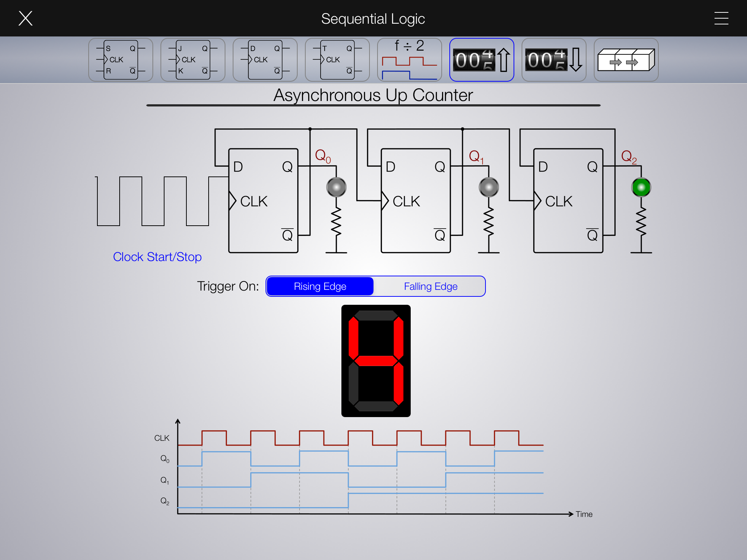Screen dimensions: 747x560
Task: Click the Sequential Logic title
Action: [x=373, y=19]
